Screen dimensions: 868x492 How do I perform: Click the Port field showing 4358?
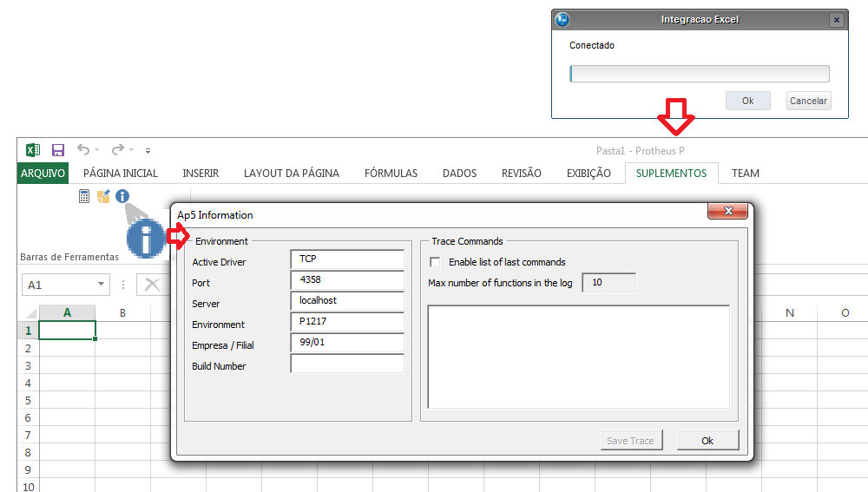click(x=348, y=280)
